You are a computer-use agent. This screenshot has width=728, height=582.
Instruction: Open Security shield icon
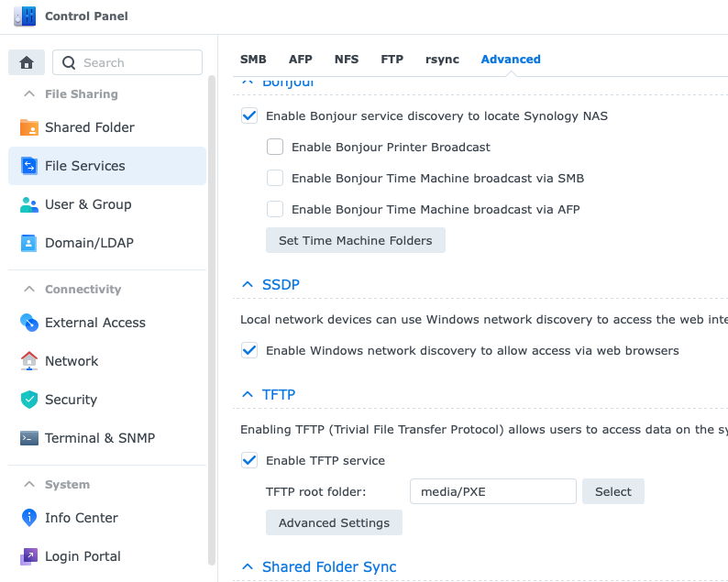(29, 400)
